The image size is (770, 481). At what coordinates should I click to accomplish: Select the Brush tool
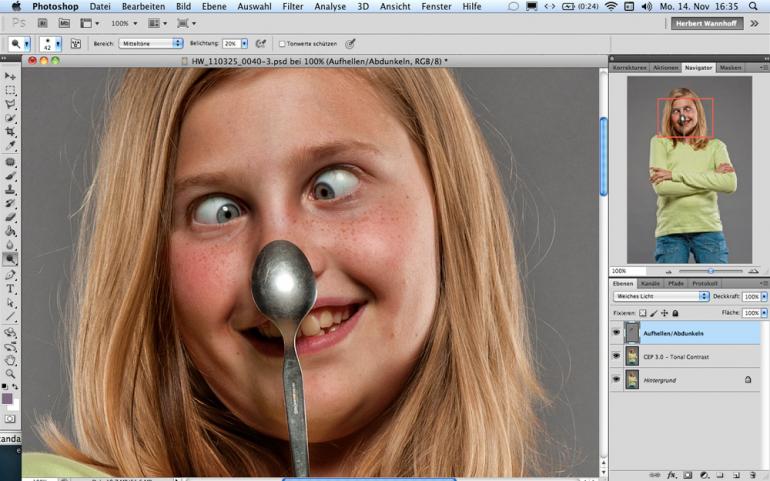pyautogui.click(x=10, y=176)
